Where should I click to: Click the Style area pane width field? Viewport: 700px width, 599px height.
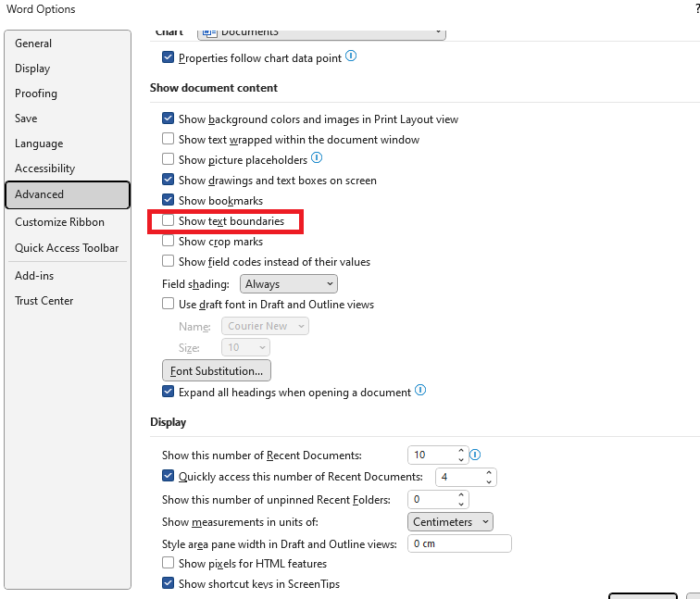[459, 543]
